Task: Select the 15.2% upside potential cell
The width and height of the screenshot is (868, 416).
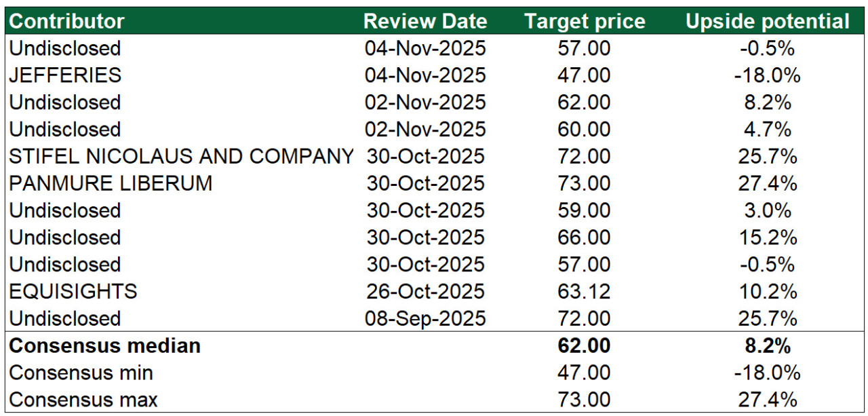Action: tap(767, 238)
